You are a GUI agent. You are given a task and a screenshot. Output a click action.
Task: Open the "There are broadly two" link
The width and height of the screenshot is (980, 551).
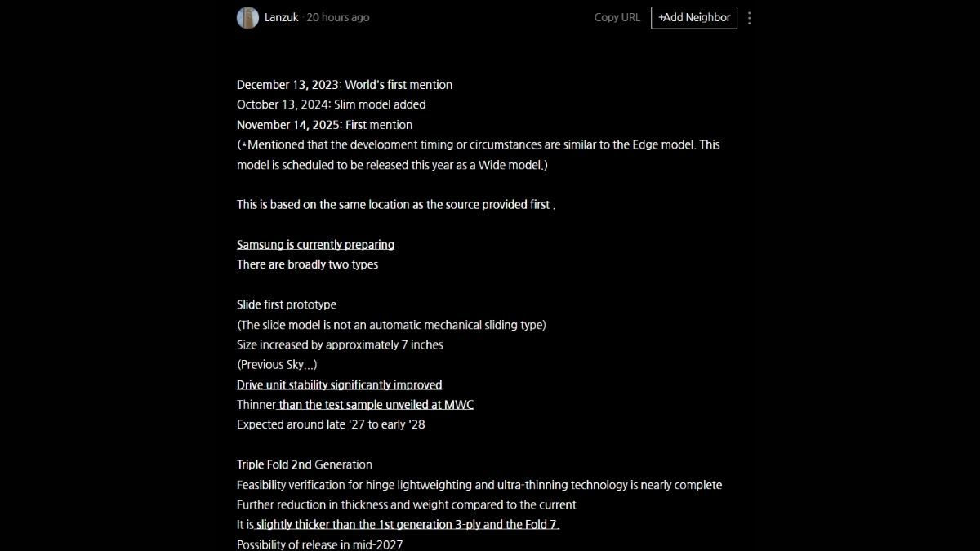[x=293, y=264]
